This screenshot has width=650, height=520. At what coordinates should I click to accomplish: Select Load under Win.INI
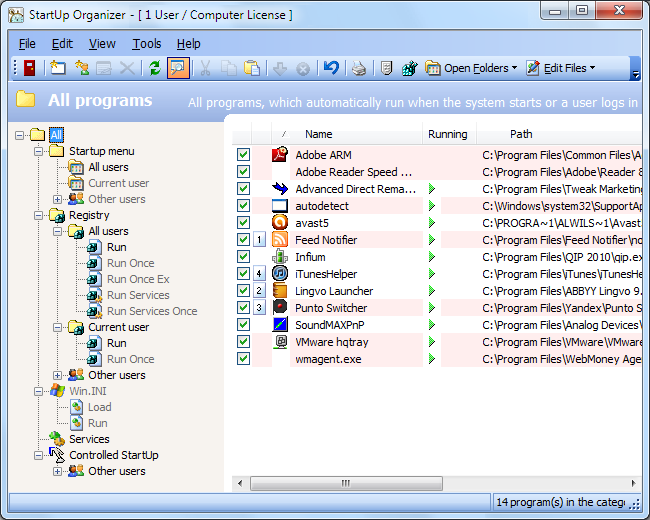(99, 407)
